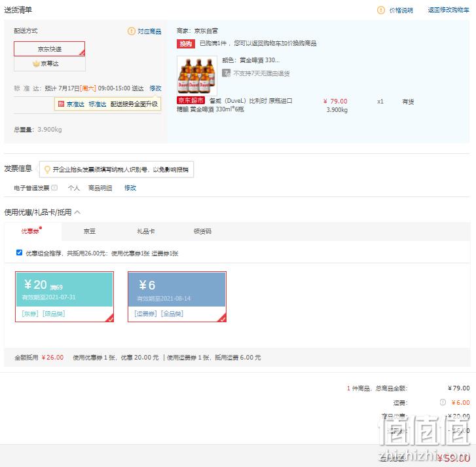Viewport: 476px width, 467px height.
Task: Click the product price ¥79.00
Action: tap(335, 101)
